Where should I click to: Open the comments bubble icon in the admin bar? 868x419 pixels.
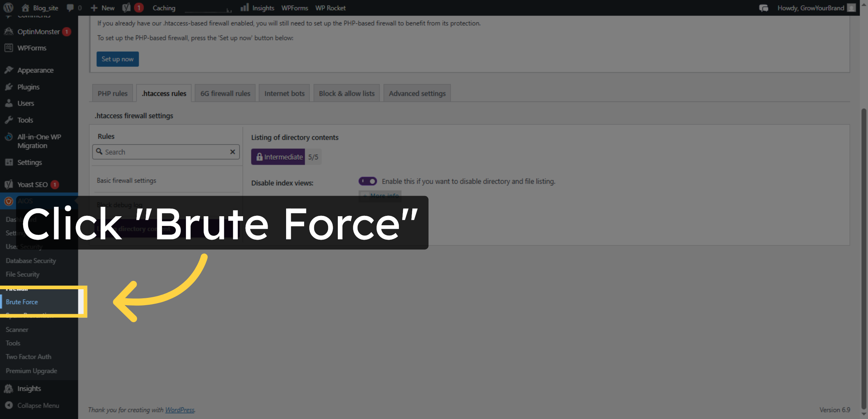[69, 8]
